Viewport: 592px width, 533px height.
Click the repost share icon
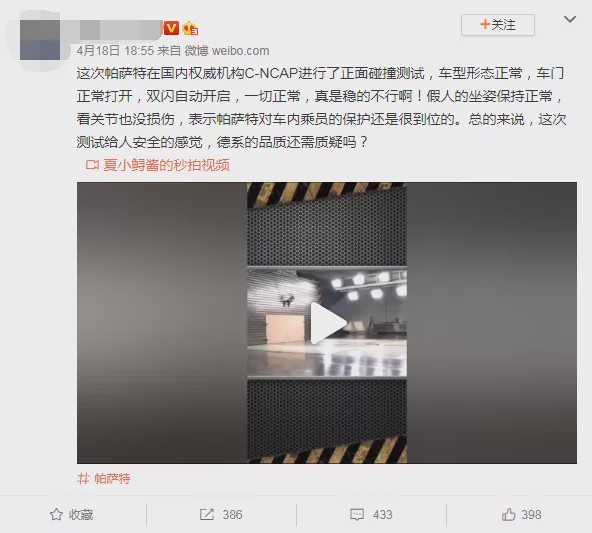point(207,514)
